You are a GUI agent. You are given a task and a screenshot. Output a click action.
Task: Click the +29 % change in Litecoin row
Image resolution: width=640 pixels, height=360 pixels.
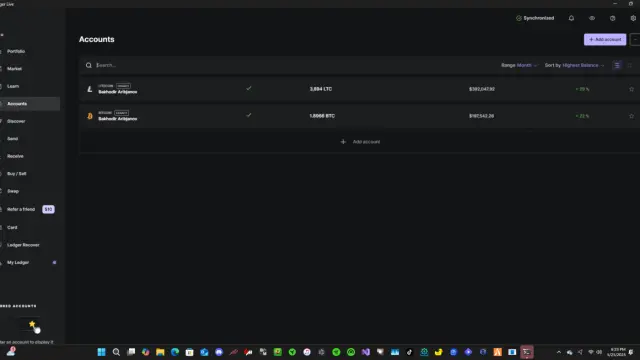(582, 89)
